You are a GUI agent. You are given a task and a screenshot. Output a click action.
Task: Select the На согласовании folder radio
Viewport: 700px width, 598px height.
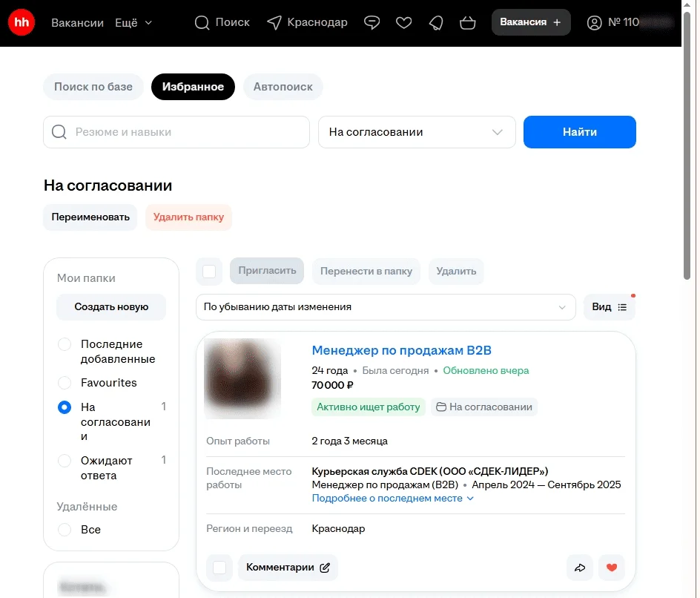65,407
